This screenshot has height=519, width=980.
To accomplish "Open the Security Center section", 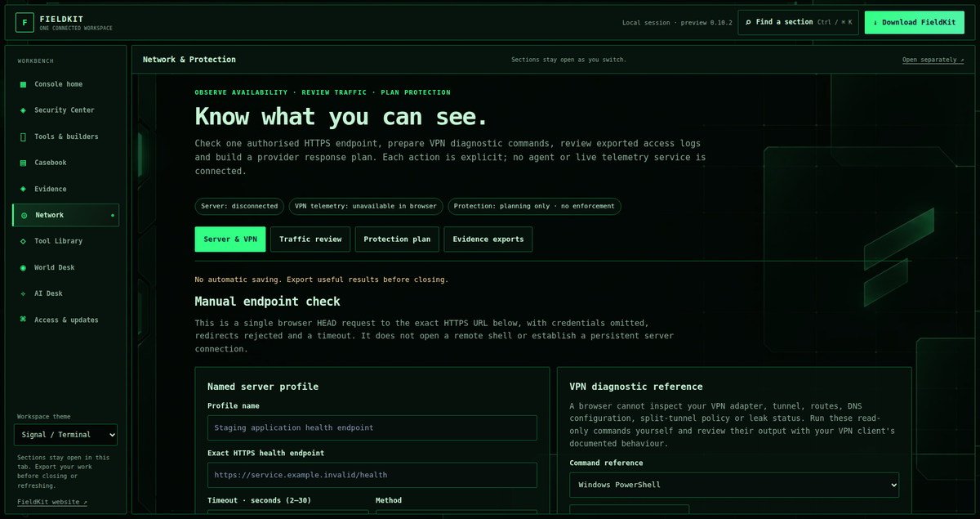I will pos(65,110).
